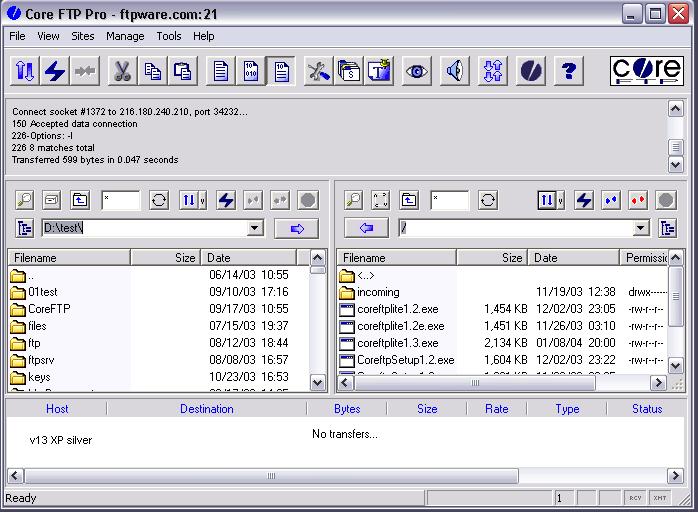Select the CoreFTP local folder
The height and width of the screenshot is (512, 698).
40,309
